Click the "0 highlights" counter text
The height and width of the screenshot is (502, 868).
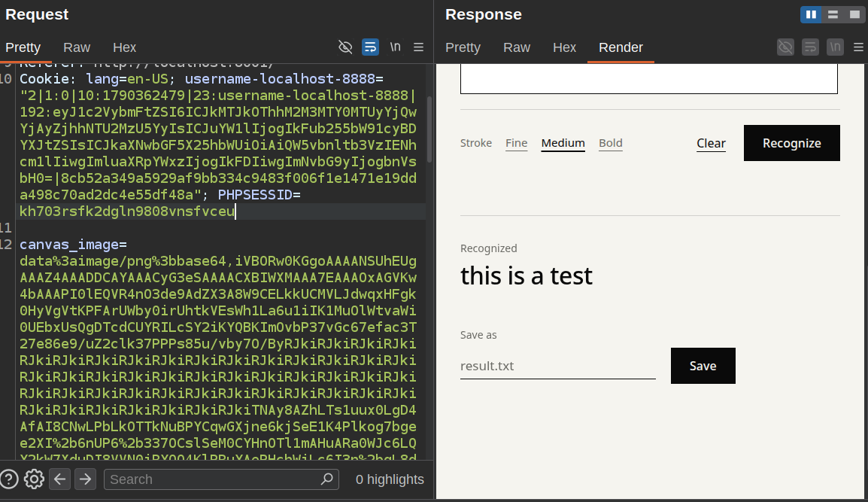pyautogui.click(x=390, y=479)
